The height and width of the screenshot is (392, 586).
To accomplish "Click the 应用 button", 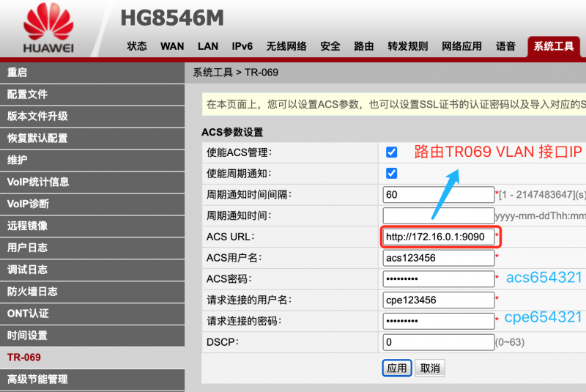I will pos(396,369).
